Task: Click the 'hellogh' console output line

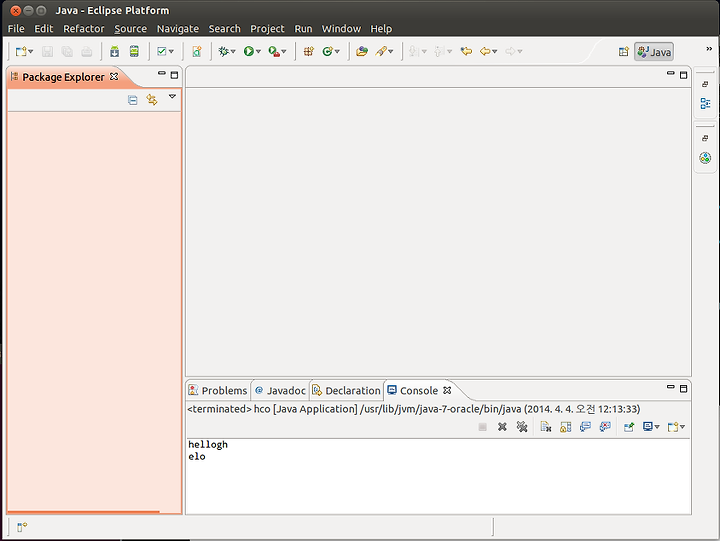Action: (x=208, y=445)
